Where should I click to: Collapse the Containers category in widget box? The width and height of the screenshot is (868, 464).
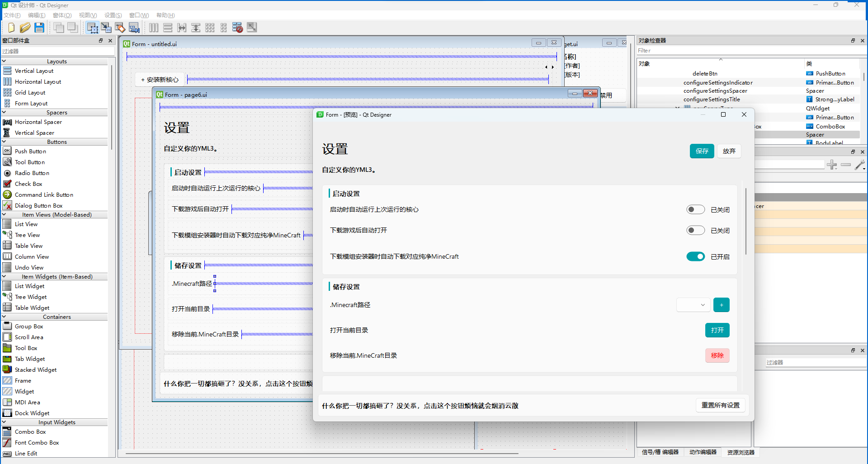(x=4, y=317)
